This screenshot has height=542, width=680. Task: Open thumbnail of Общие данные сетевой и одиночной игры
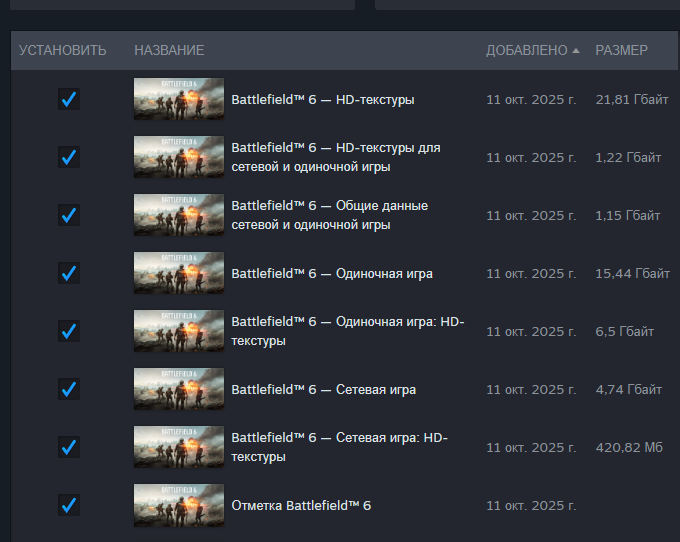click(179, 215)
